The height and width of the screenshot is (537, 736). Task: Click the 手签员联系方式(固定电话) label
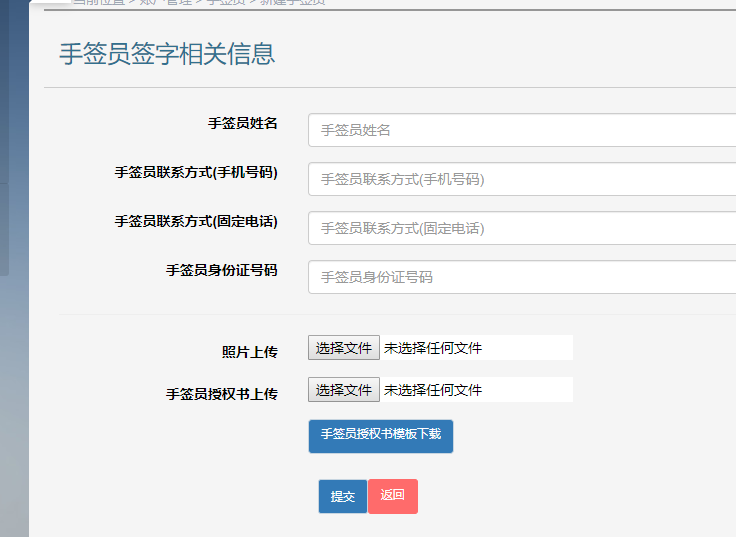point(196,221)
